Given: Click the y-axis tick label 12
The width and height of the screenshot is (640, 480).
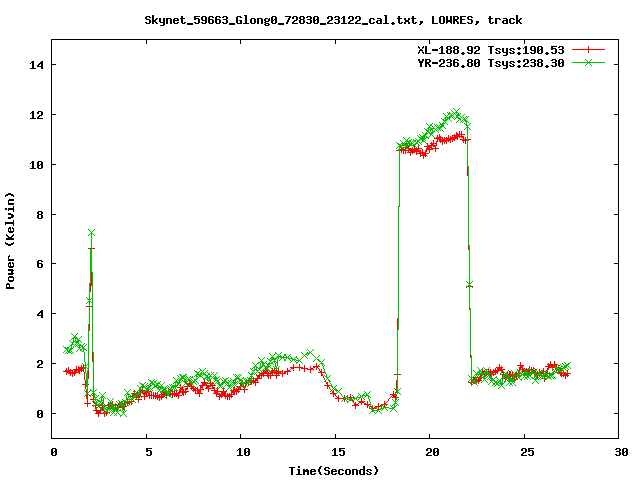Looking at the screenshot, I should (x=37, y=115).
